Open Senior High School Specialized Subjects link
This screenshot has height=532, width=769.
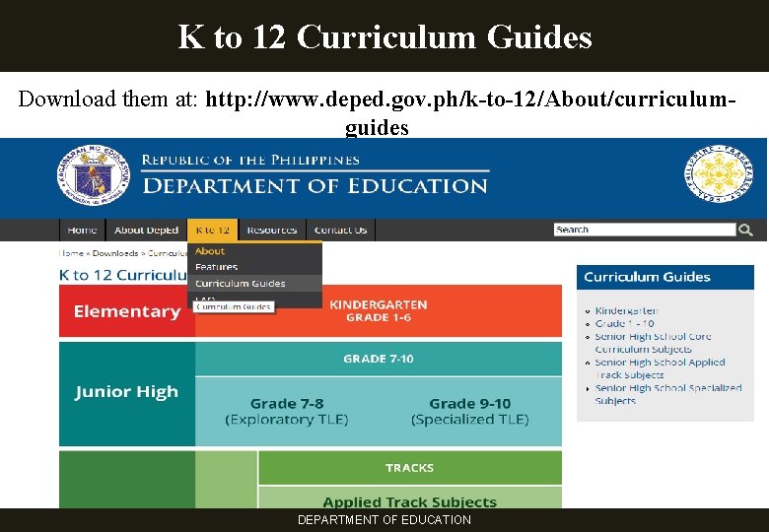point(668,394)
